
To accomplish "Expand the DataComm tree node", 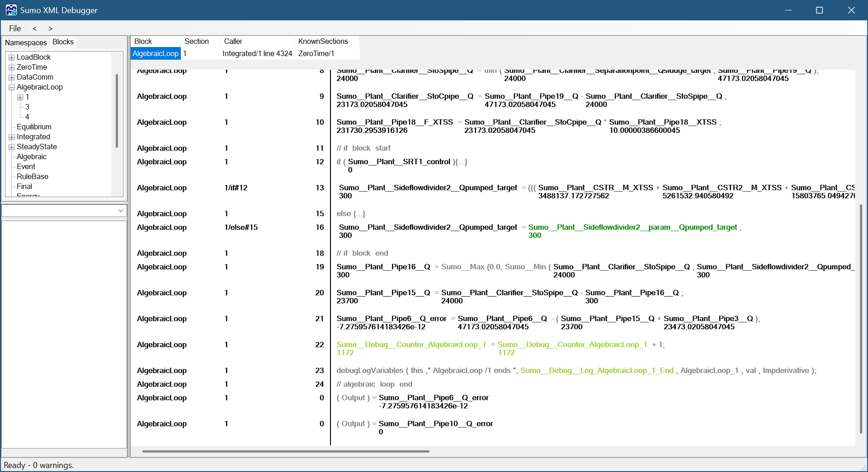I will click(12, 77).
